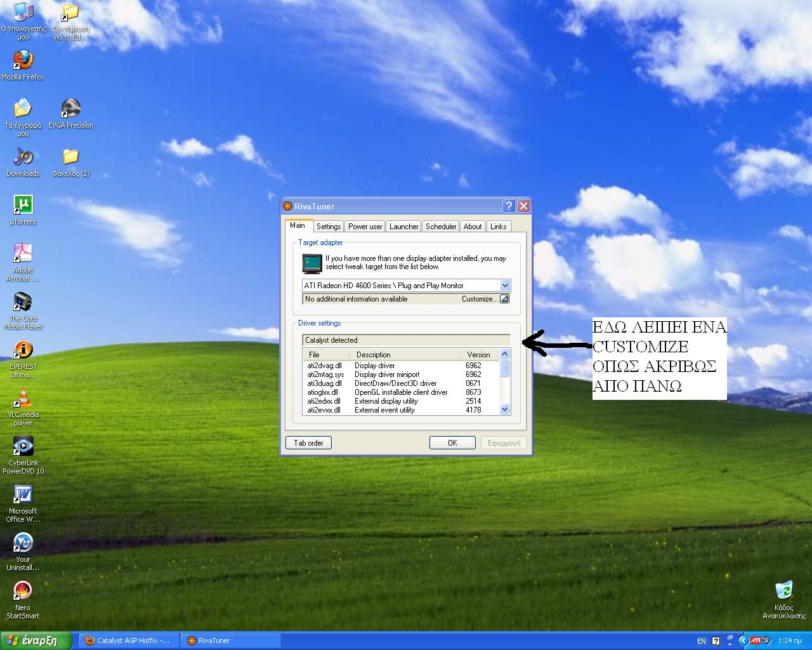Select the ati2edxx.dll row
Image resolution: width=812 pixels, height=650 pixels.
click(402, 401)
